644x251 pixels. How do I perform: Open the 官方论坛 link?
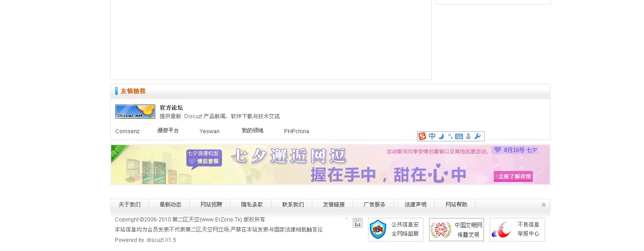[x=171, y=108]
